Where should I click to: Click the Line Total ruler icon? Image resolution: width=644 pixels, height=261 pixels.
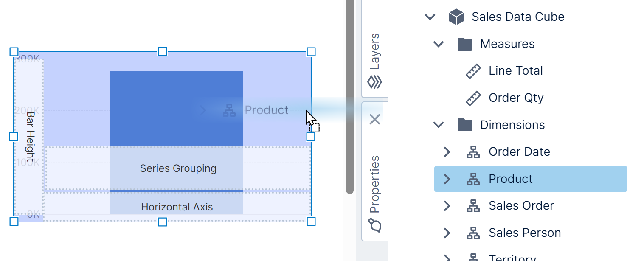[473, 71]
